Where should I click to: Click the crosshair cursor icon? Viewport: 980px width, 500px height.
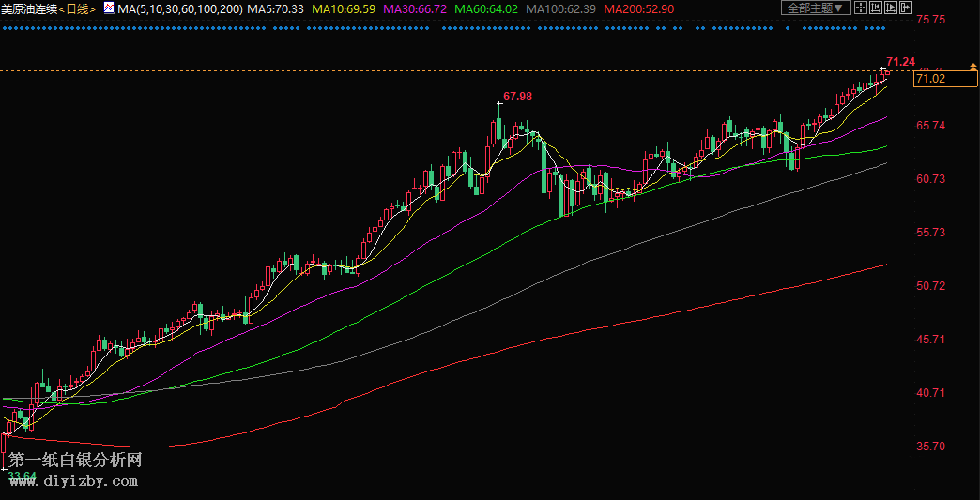click(861, 8)
